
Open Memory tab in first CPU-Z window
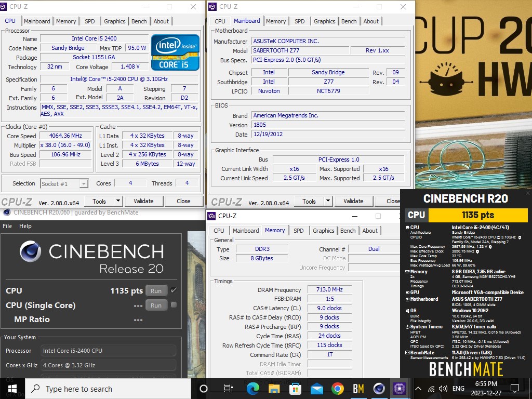(x=66, y=21)
